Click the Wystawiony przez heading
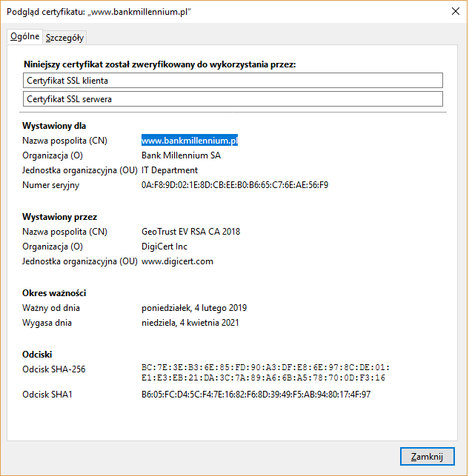Image resolution: width=469 pixels, height=476 pixels. coord(59,217)
